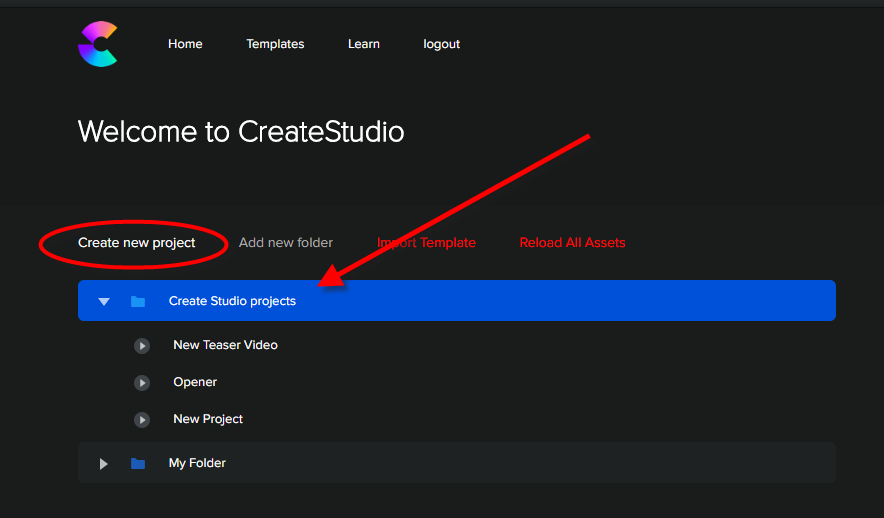Go to the Learn page
Screen dimensions: 884x518
pos(364,44)
